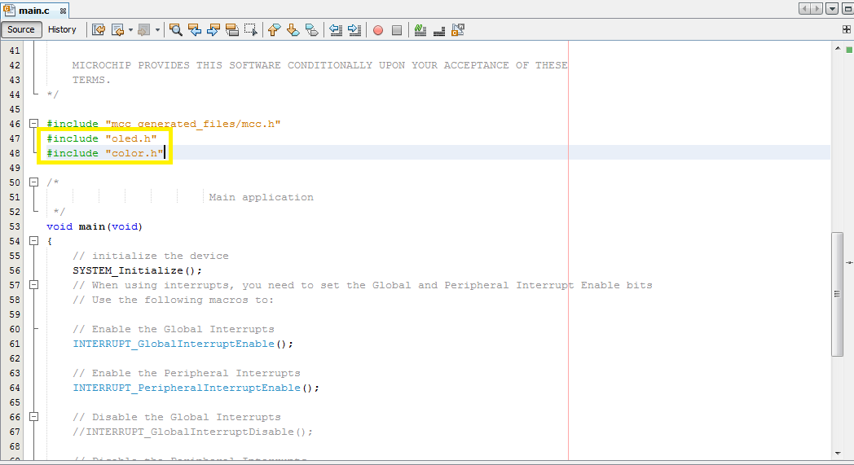Viewport: 854px width, 465px height.
Task: Click the Source view button
Action: coord(21,30)
